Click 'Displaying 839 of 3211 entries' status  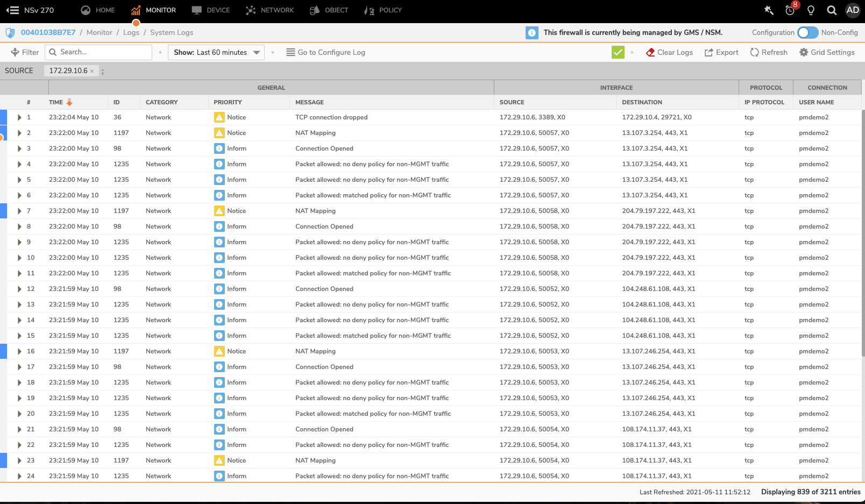click(811, 492)
